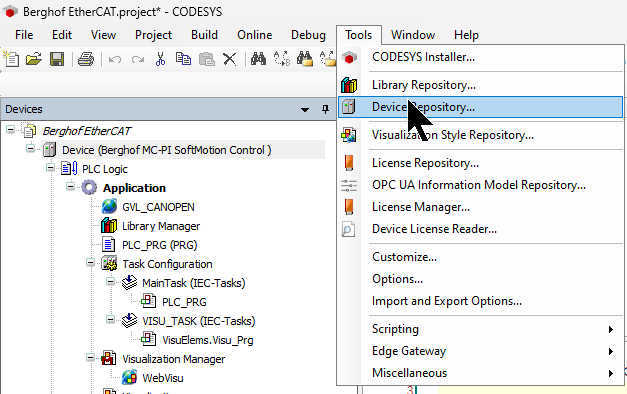Click the Paste clipboard icon

click(207, 59)
